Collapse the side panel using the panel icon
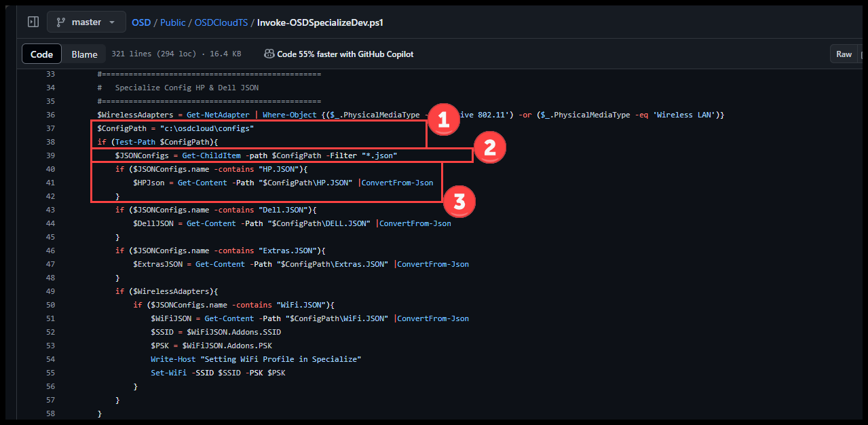The width and height of the screenshot is (868, 425). (x=33, y=21)
